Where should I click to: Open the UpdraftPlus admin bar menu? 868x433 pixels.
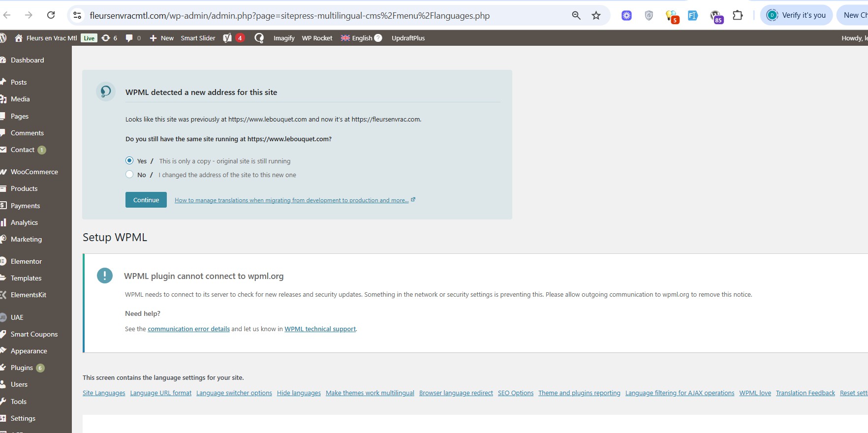click(x=408, y=38)
